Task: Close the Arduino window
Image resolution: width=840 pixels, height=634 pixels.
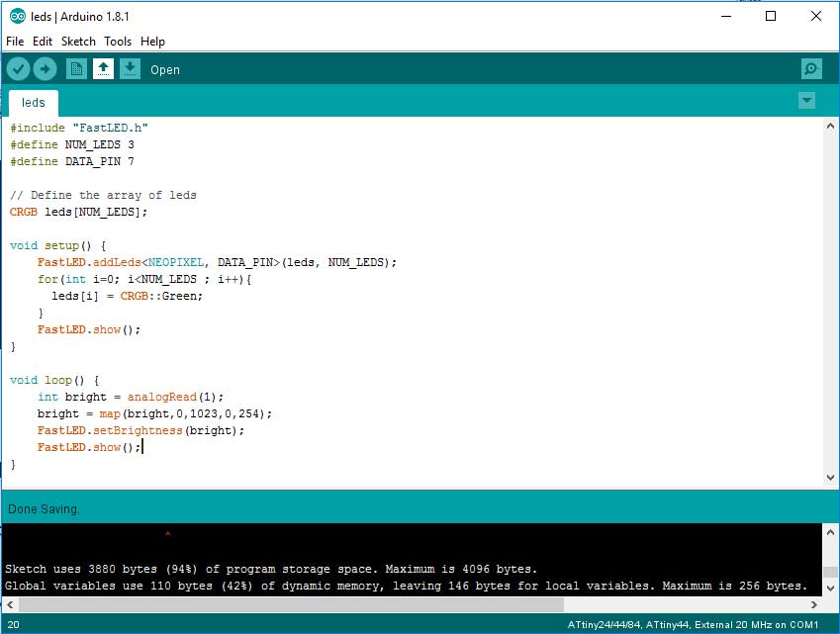Action: [816, 16]
